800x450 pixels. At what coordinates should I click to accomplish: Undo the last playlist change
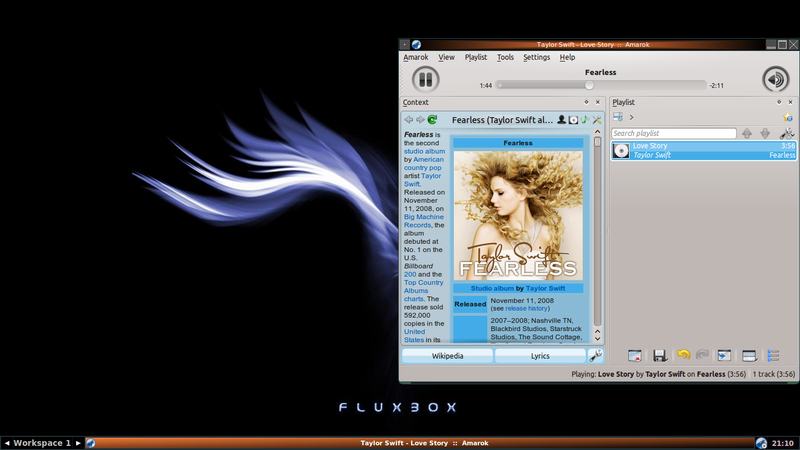[684, 355]
